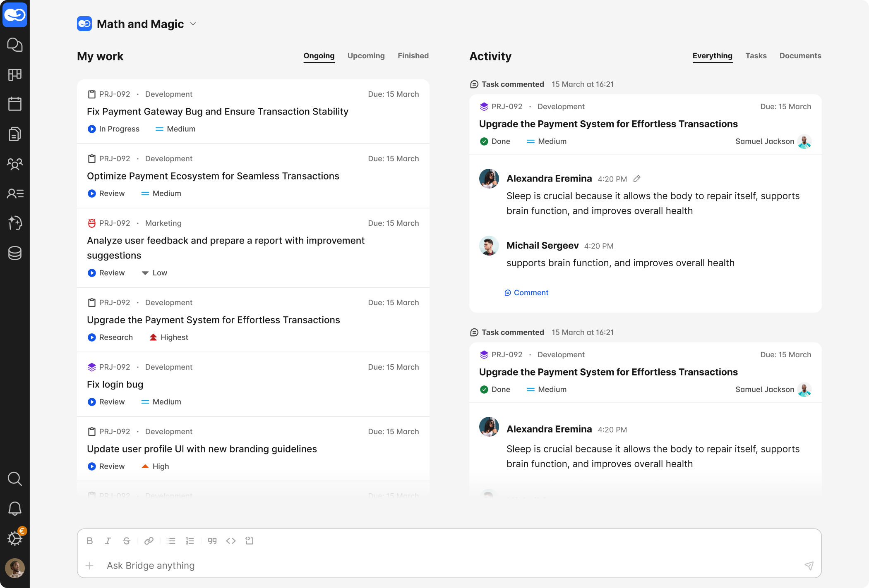Open the documents sidebar icon
The width and height of the screenshot is (869, 588).
click(x=15, y=134)
